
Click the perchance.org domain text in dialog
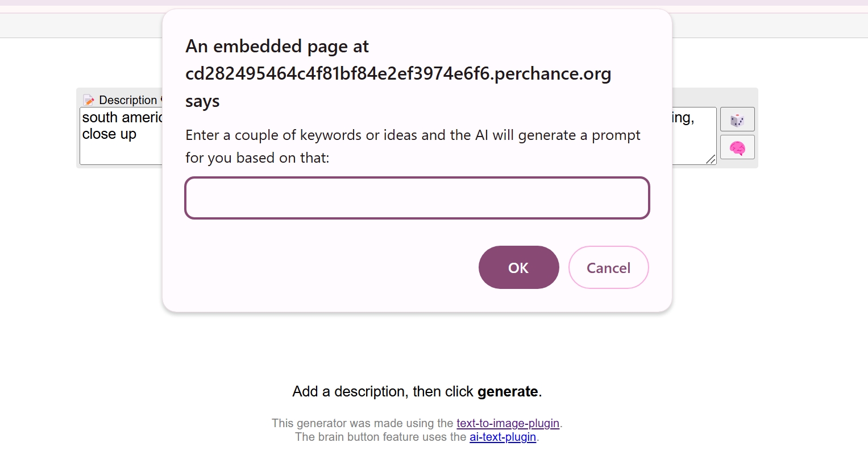click(x=398, y=73)
